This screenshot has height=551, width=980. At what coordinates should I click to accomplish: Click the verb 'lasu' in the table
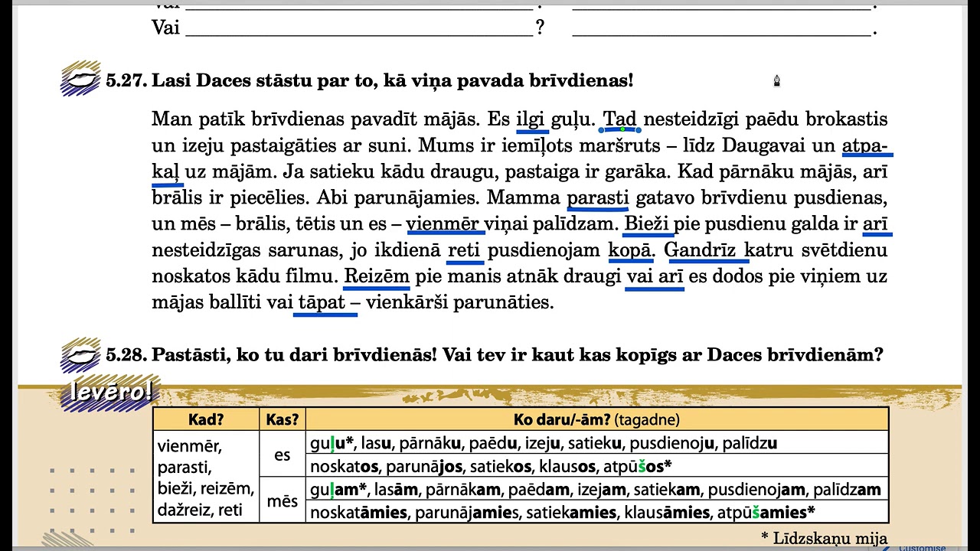coord(377,443)
